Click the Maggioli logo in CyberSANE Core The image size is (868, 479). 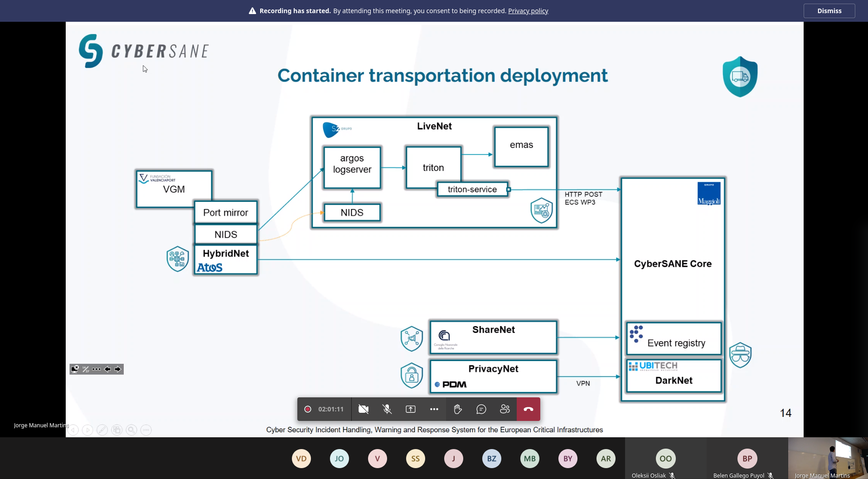click(x=709, y=194)
